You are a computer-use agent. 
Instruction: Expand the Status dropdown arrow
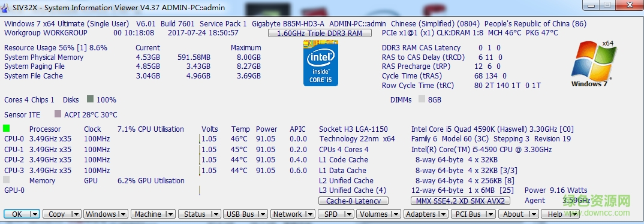coord(216,214)
